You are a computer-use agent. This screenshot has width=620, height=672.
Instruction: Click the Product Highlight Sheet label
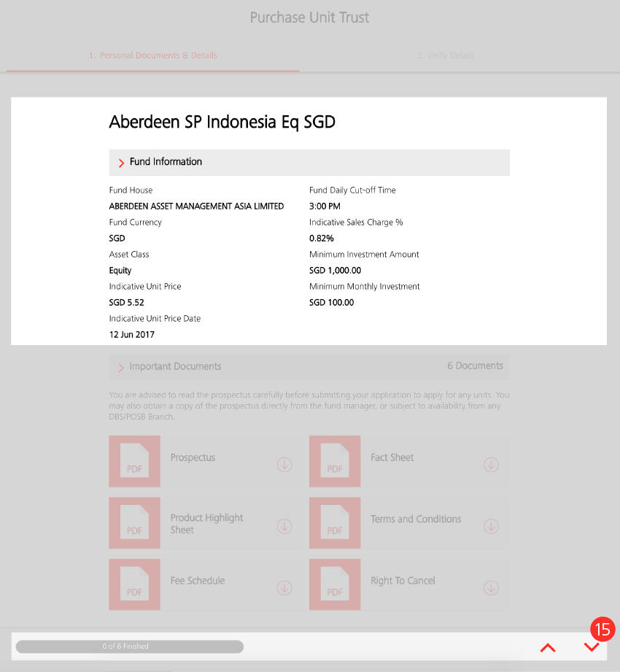[x=206, y=524]
